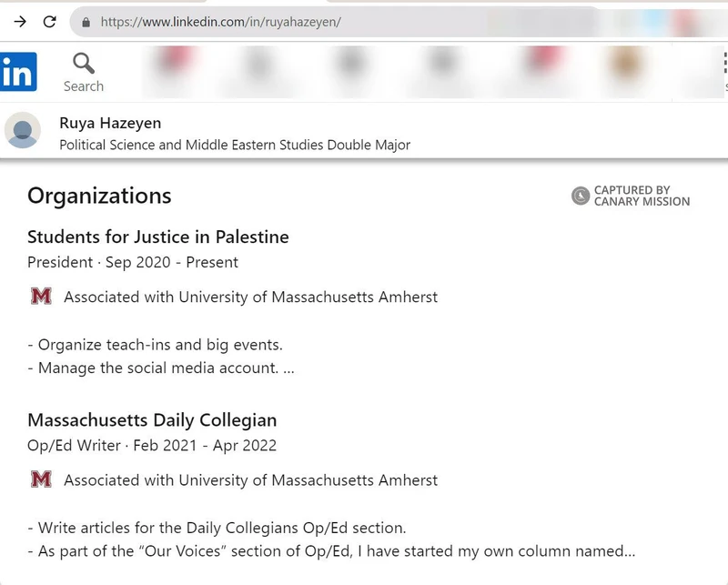The image size is (728, 585).
Task: Click the UMass M logo under Daily Collegian
Action: point(41,479)
